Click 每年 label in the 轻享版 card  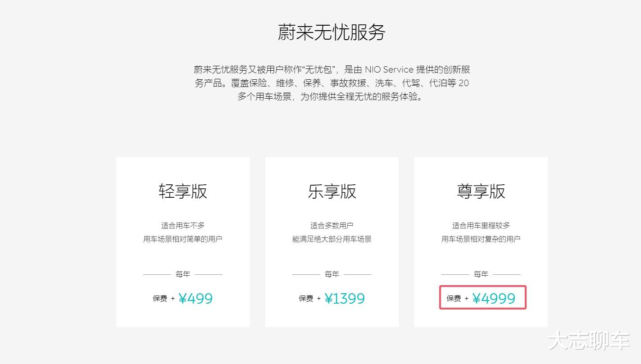tap(182, 274)
